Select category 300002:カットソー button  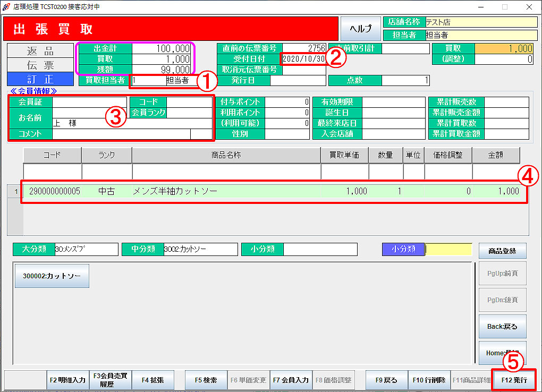(x=52, y=276)
